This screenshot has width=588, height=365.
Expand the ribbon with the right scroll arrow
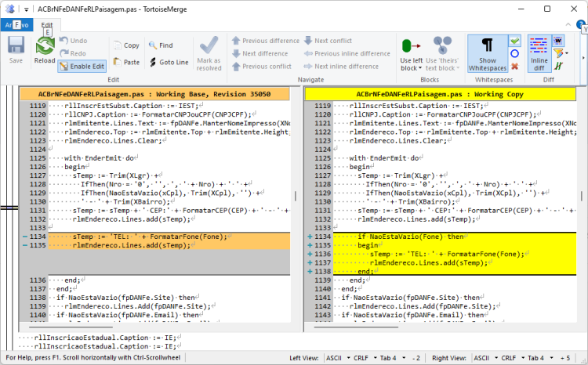pyautogui.click(x=583, y=58)
